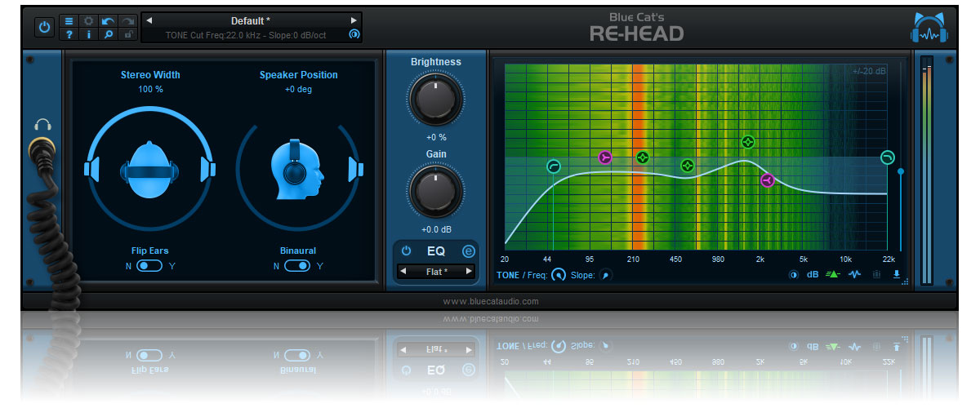980x408 pixels.
Task: Select the magenta low-shelf filter node
Action: pos(604,157)
